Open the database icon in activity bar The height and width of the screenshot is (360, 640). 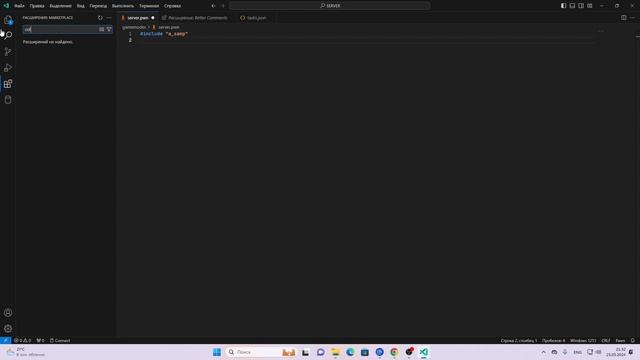8,100
